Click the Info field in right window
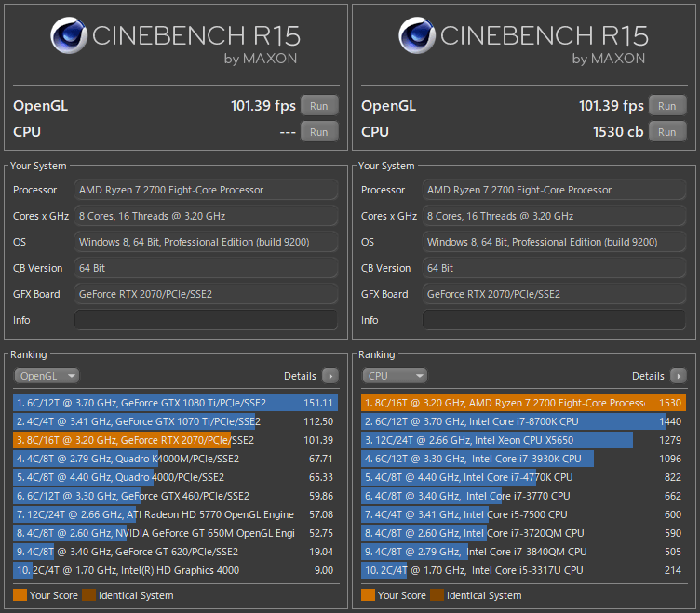Image resolution: width=700 pixels, height=613 pixels. click(554, 320)
